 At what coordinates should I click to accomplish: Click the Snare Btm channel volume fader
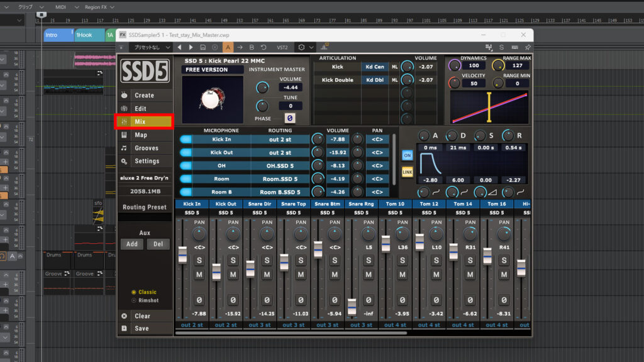tap(318, 248)
